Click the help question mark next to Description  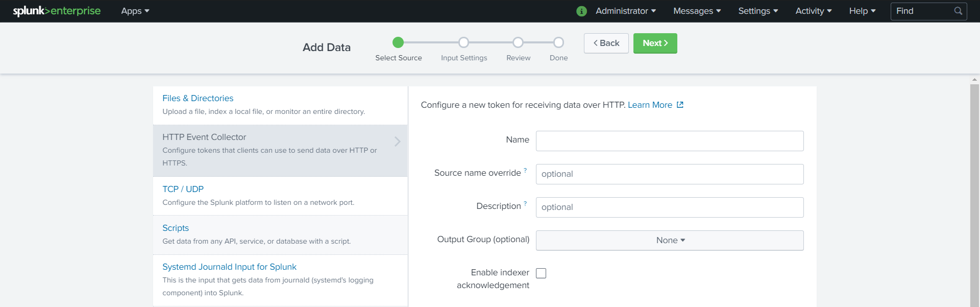click(525, 203)
